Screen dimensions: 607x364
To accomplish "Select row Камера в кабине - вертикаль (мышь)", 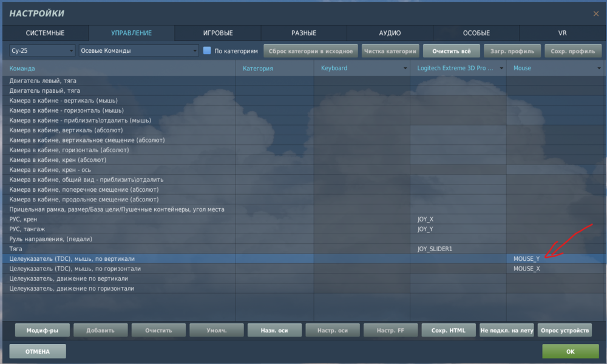I will [x=304, y=101].
